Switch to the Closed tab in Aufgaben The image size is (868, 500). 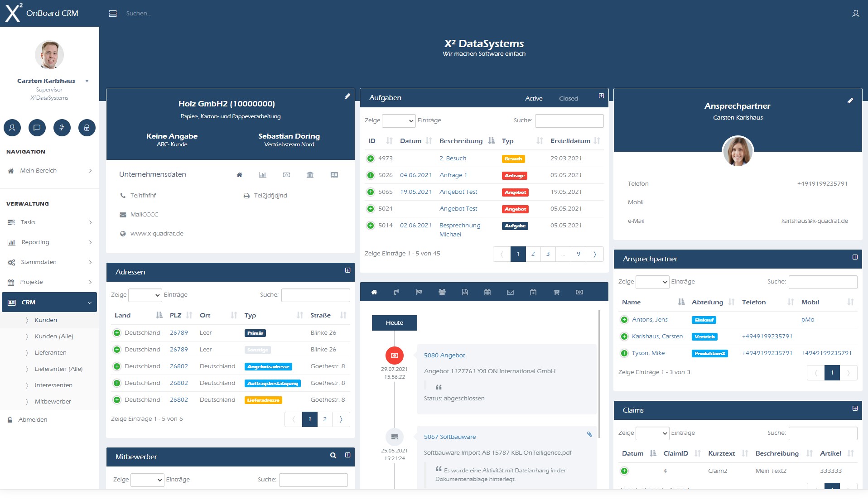pos(568,99)
